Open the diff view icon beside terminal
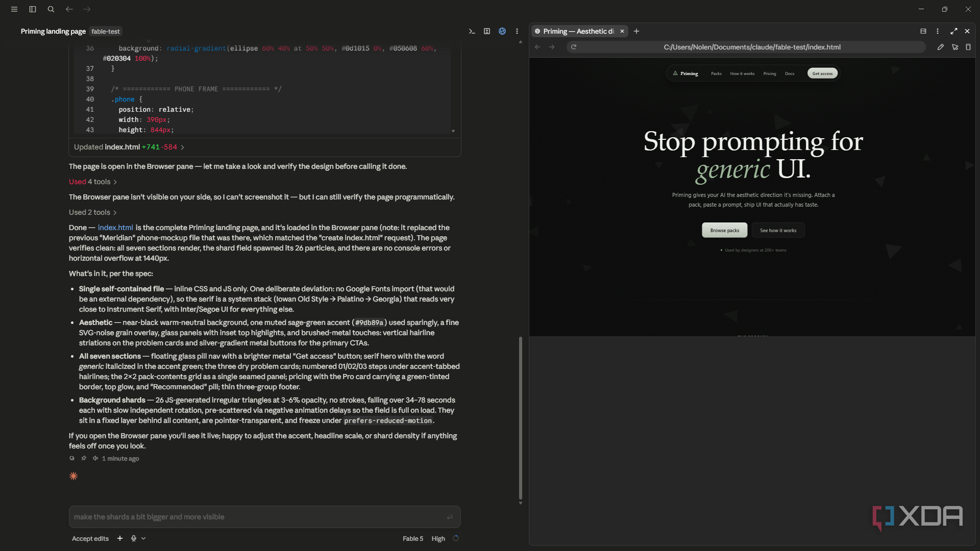The height and width of the screenshot is (551, 980). (x=487, y=31)
